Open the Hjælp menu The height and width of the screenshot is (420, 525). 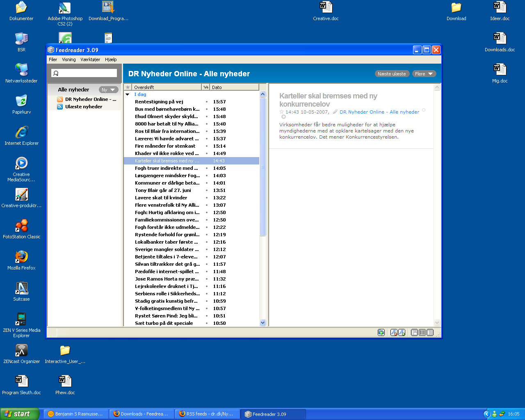pyautogui.click(x=111, y=59)
